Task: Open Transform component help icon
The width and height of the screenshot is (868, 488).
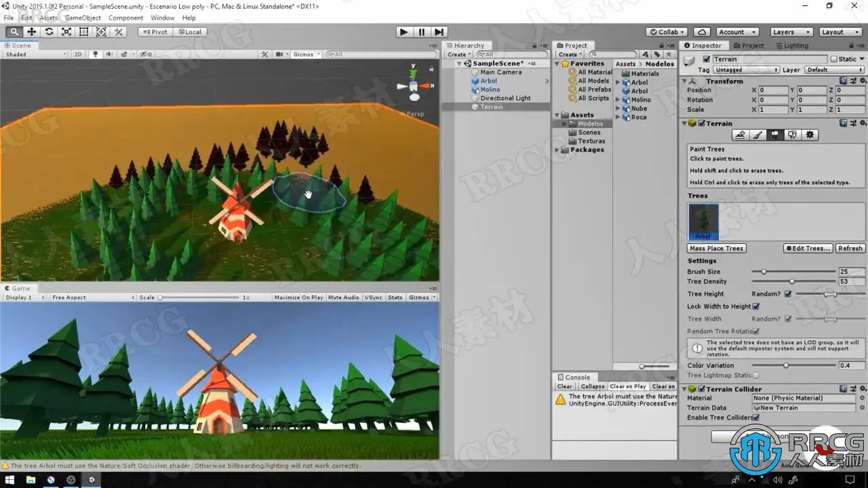Action: 843,81
